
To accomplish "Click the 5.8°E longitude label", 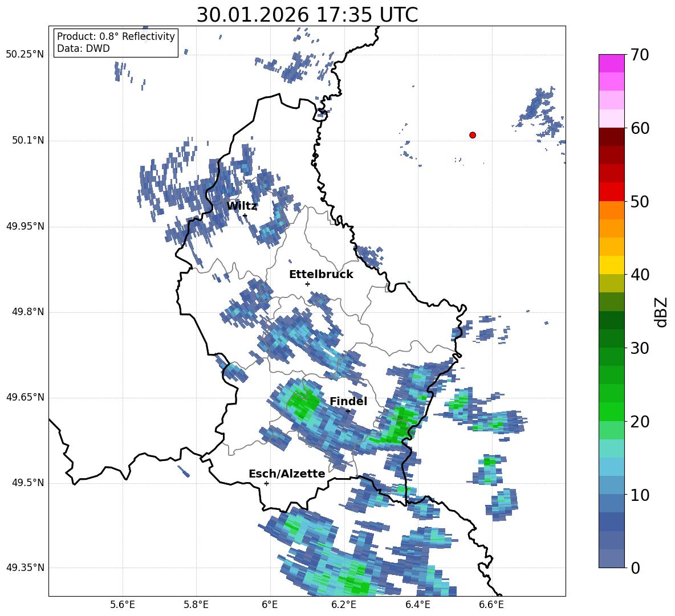I will [196, 605].
